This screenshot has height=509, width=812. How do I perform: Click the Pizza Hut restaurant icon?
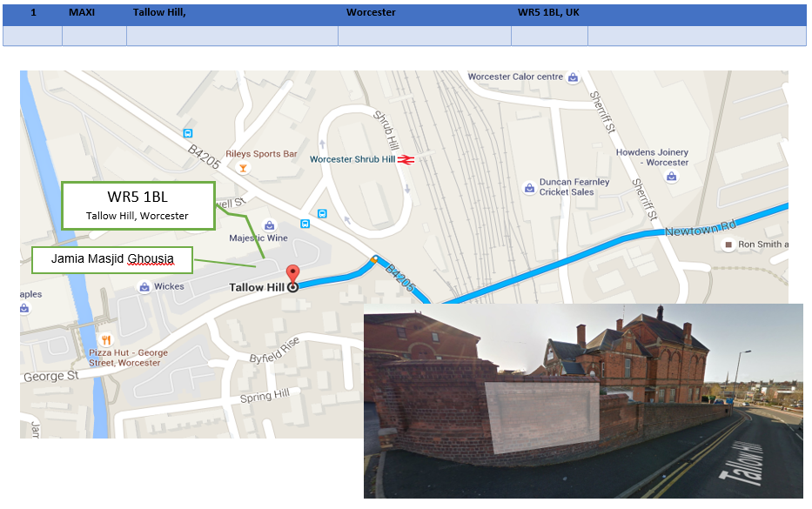[x=106, y=340]
